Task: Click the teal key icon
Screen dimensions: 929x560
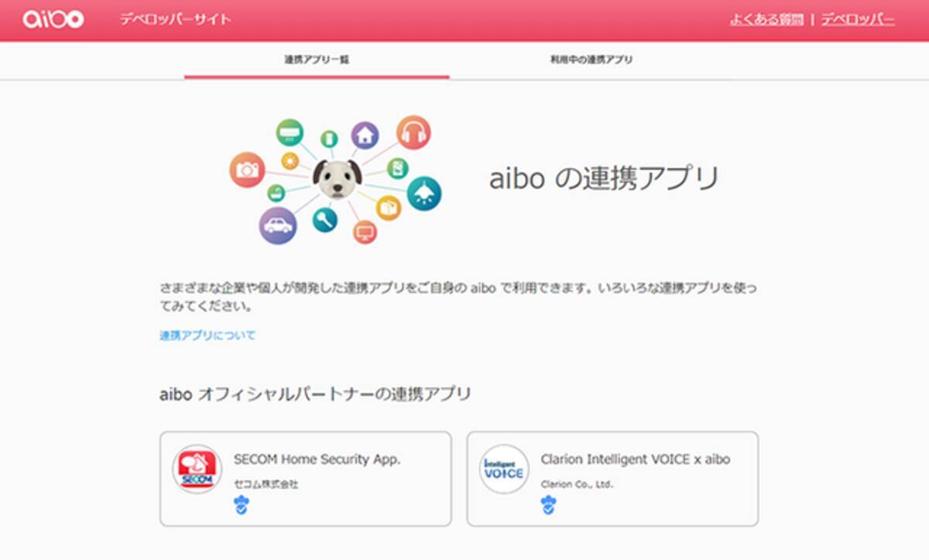Action: (325, 221)
